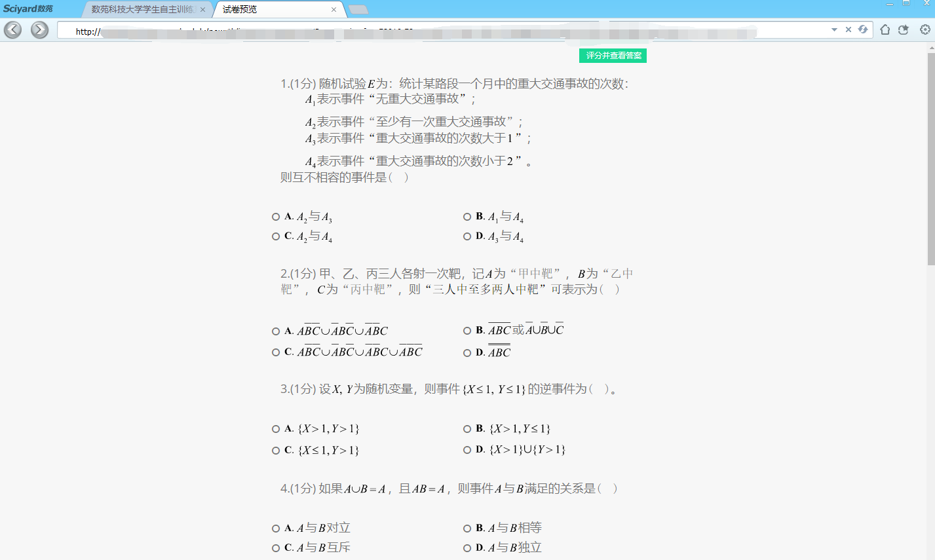Select question 1 option A radio

pos(276,217)
